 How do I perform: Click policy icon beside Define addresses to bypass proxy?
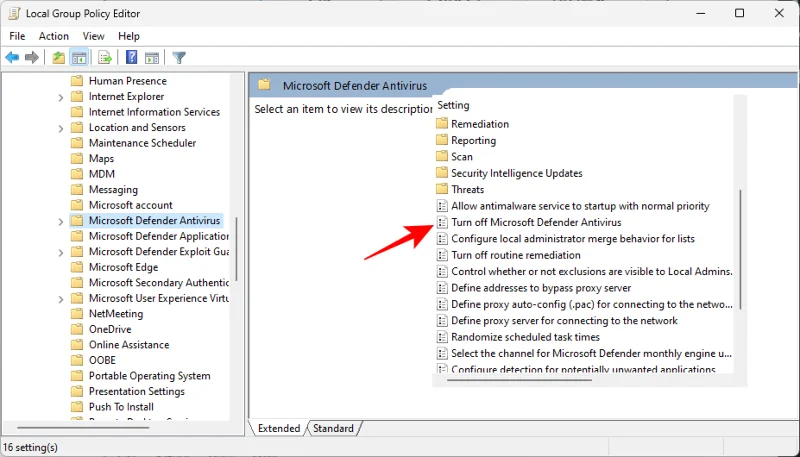point(442,288)
